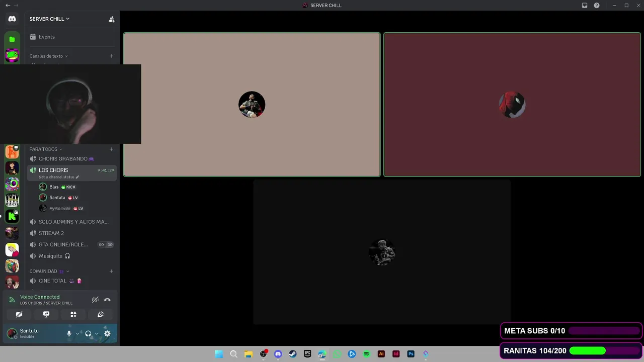Collapse the PARA TODOS category
The height and width of the screenshot is (362, 644).
point(46,149)
